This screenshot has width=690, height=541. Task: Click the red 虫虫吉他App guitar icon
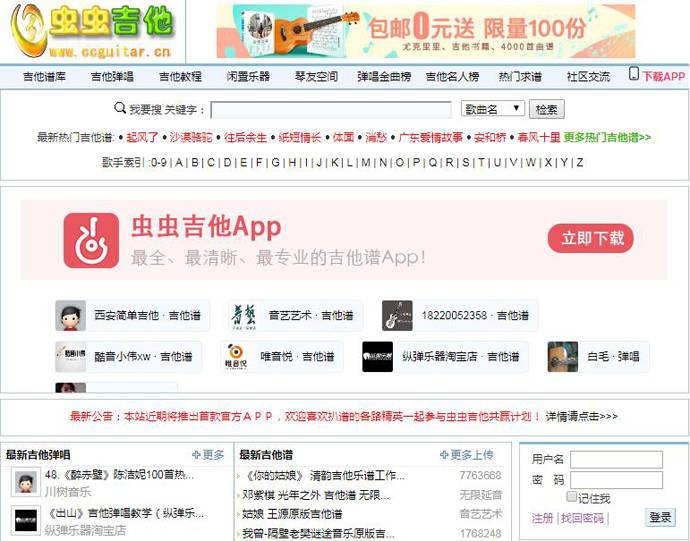click(x=91, y=240)
